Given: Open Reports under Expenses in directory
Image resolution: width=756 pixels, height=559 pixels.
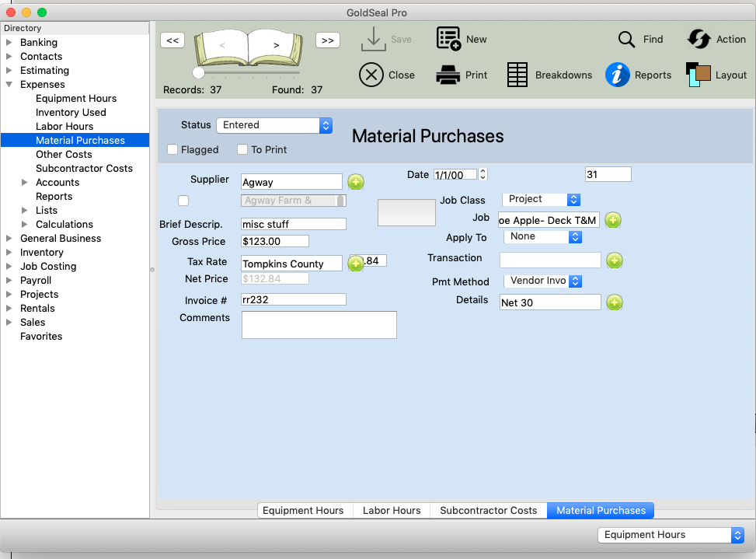Looking at the screenshot, I should click(x=54, y=196).
